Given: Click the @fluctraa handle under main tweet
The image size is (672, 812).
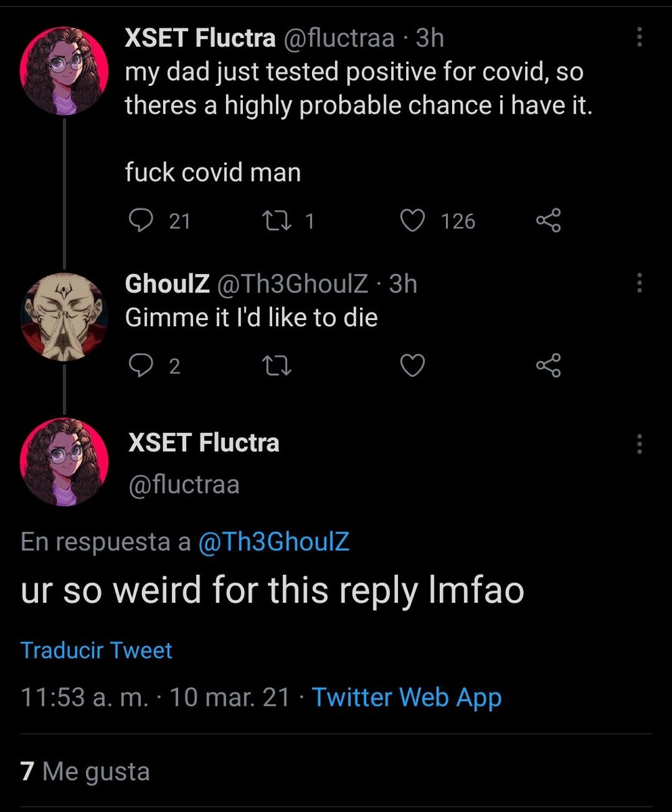Looking at the screenshot, I should [183, 484].
